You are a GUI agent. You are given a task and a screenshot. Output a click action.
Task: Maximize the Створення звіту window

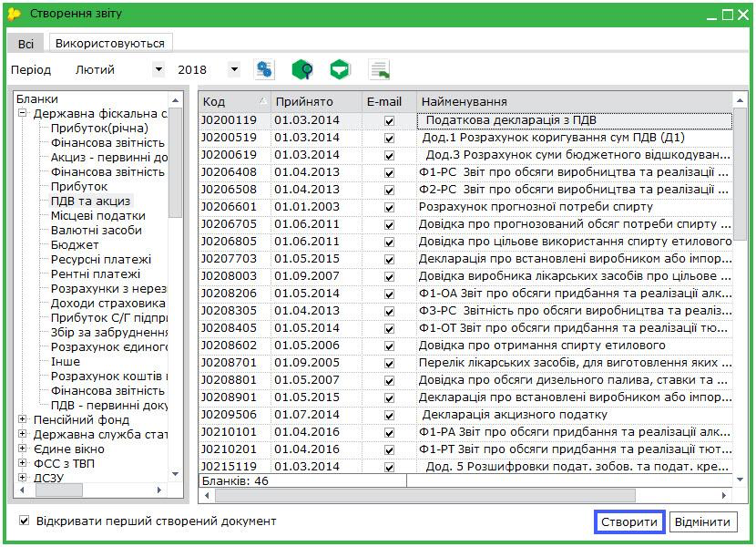point(728,14)
